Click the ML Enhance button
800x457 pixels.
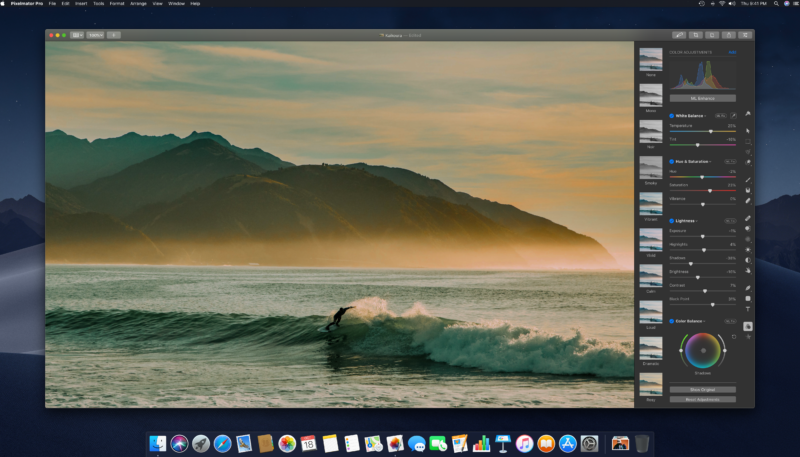702,98
